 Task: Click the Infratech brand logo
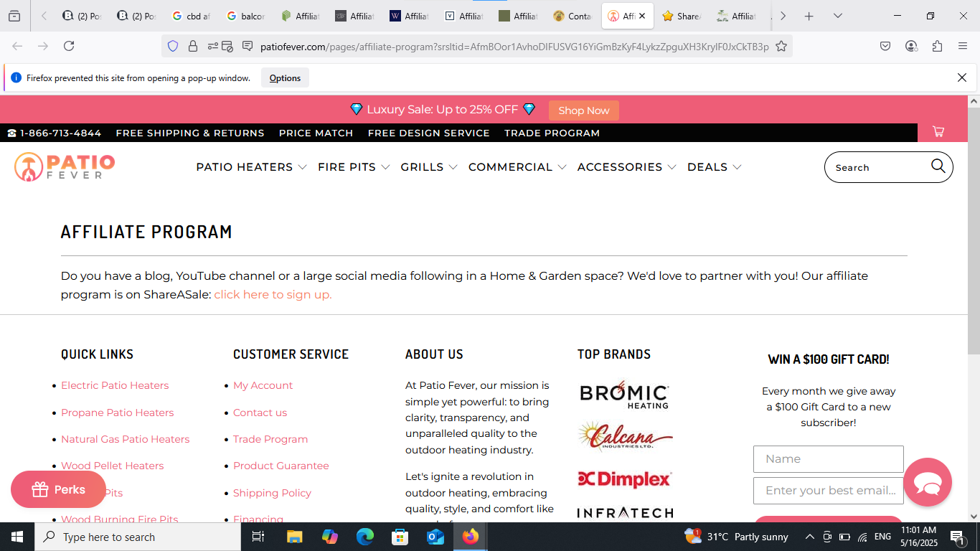pos(626,513)
